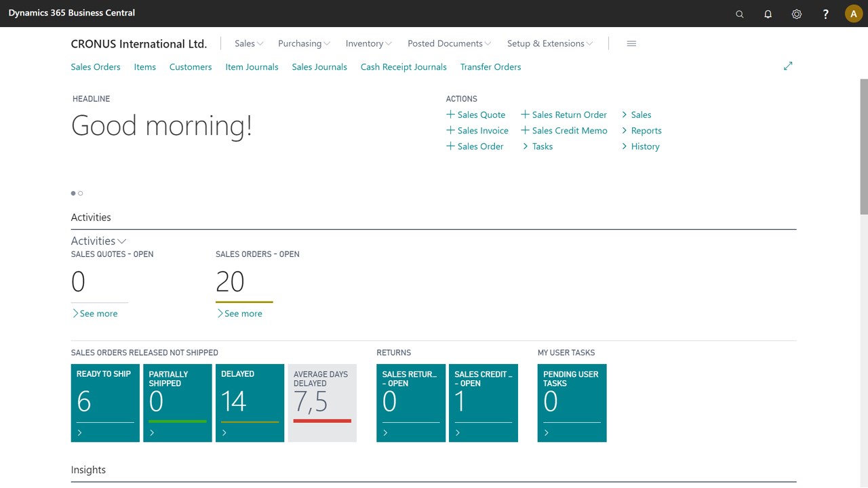
Task: Click the arrow on Delayed tile
Action: click(224, 432)
